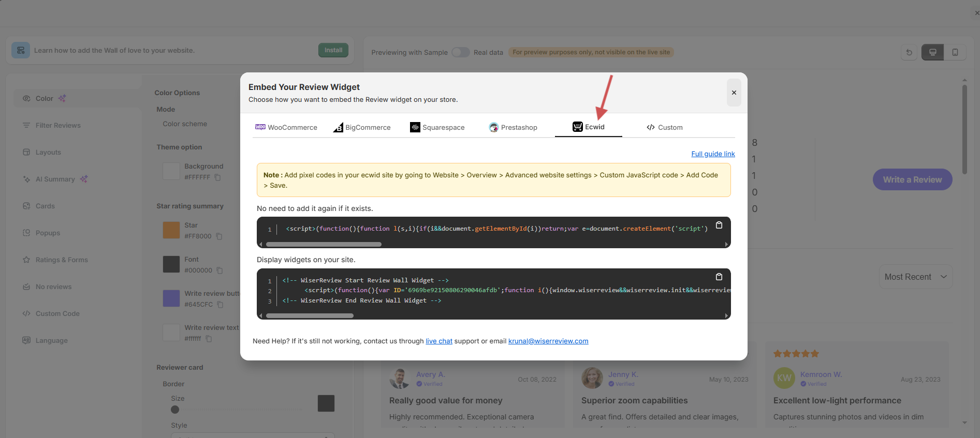Copy the Review Wall Widget code
Screen dimensions: 980x438
coord(719,277)
